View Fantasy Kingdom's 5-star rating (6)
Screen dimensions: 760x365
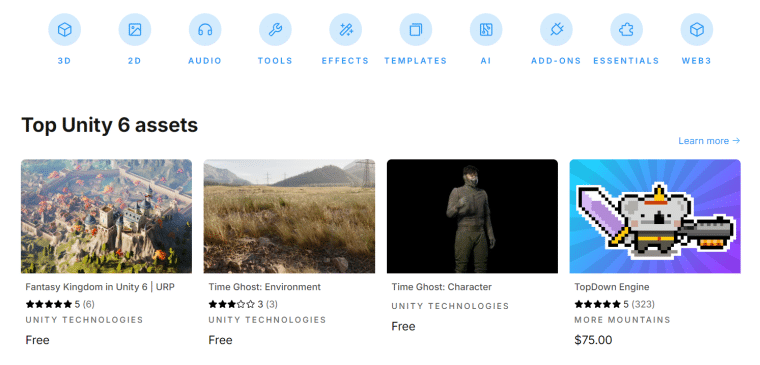coord(60,304)
